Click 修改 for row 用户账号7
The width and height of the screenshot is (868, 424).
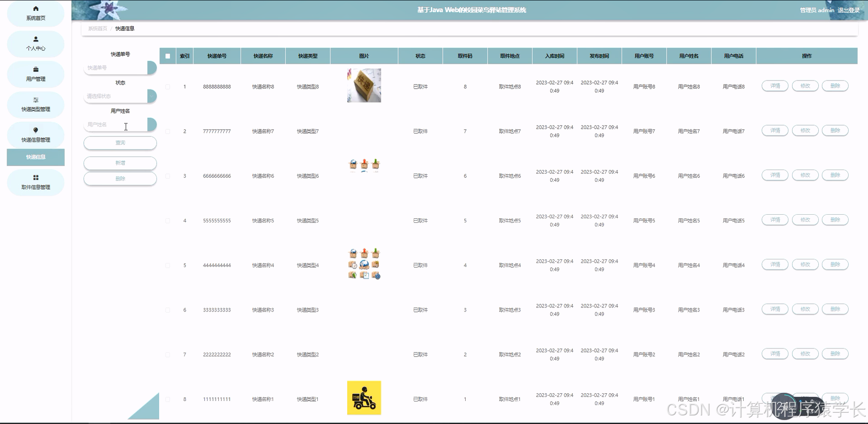click(805, 131)
